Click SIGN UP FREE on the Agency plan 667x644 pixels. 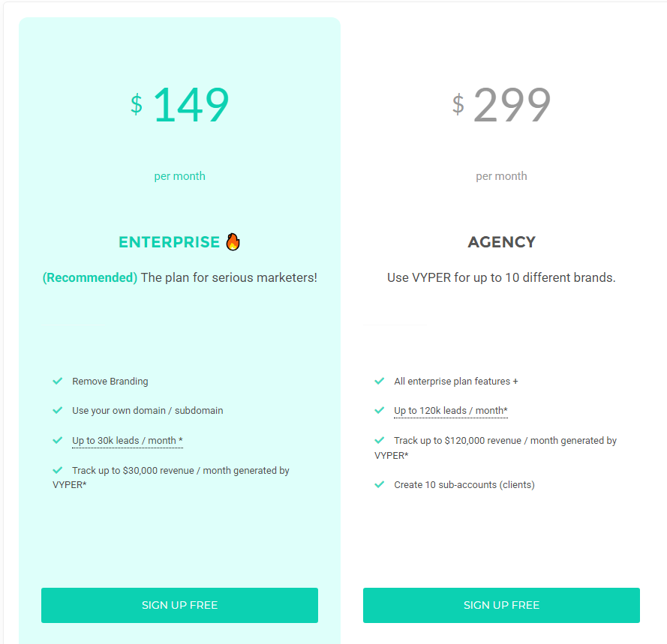coord(501,605)
